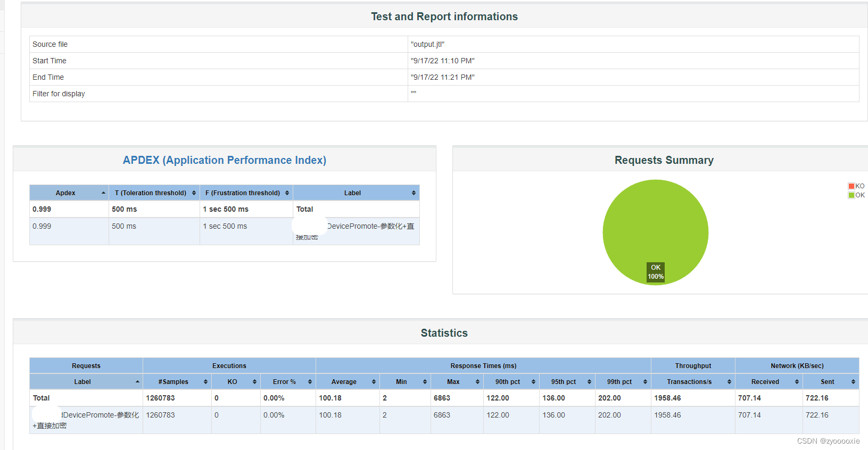This screenshot has width=868, height=450.
Task: Sort Statistics by Transactions/s column
Action: coord(693,381)
